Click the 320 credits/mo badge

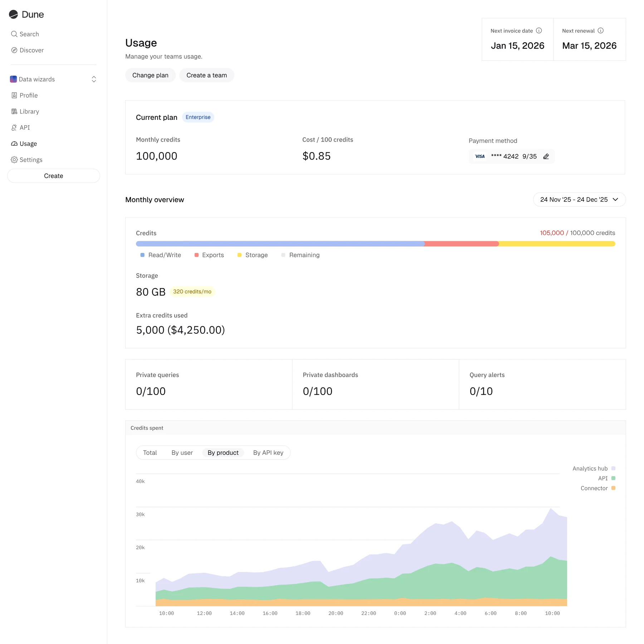192,292
